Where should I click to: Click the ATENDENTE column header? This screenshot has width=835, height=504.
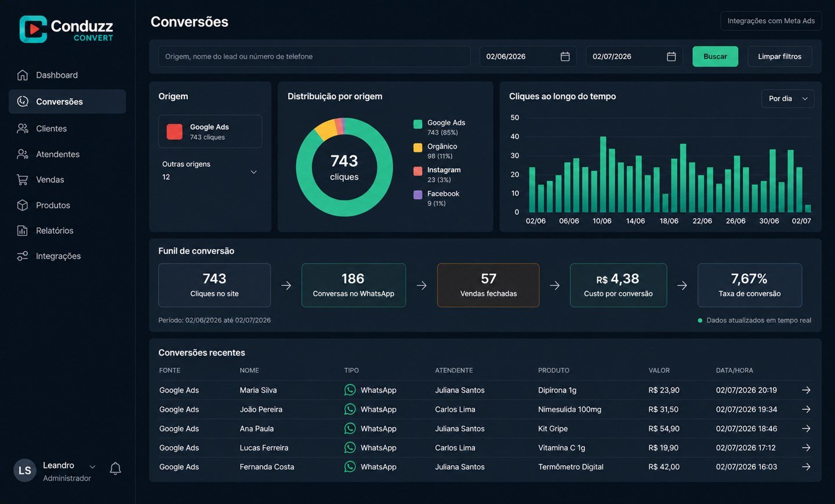[x=454, y=370]
